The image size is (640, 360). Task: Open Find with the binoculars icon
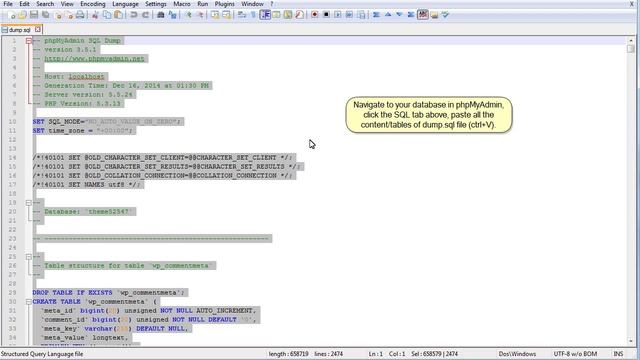pos(161,15)
